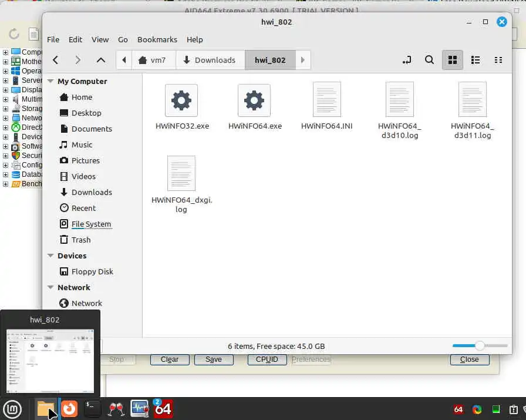Open the Edit menu

coord(75,39)
